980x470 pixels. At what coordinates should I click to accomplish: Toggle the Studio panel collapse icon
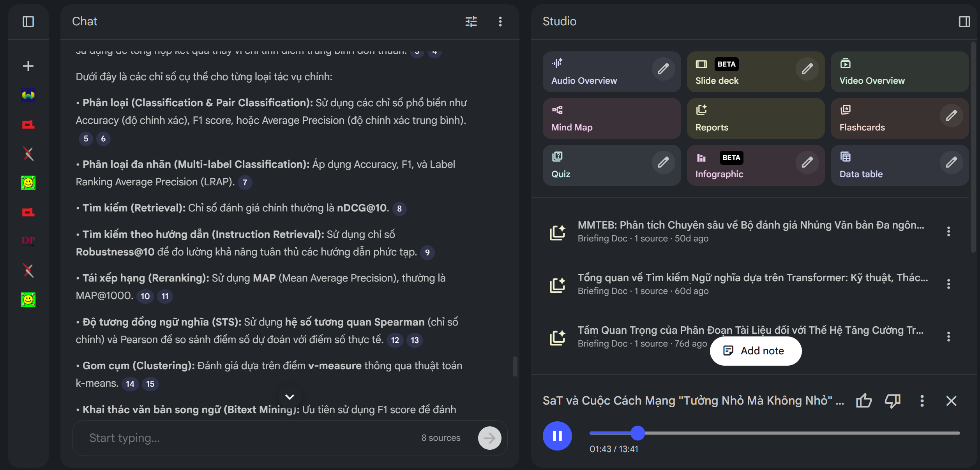(964, 21)
